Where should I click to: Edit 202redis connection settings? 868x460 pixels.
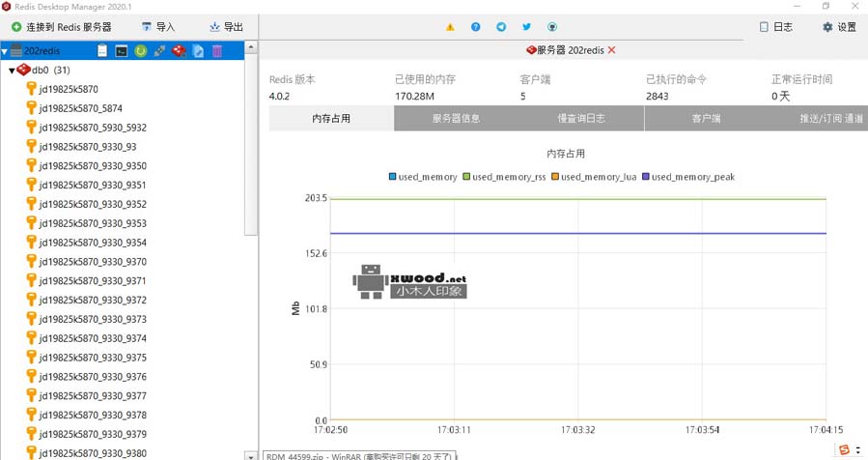click(x=198, y=51)
